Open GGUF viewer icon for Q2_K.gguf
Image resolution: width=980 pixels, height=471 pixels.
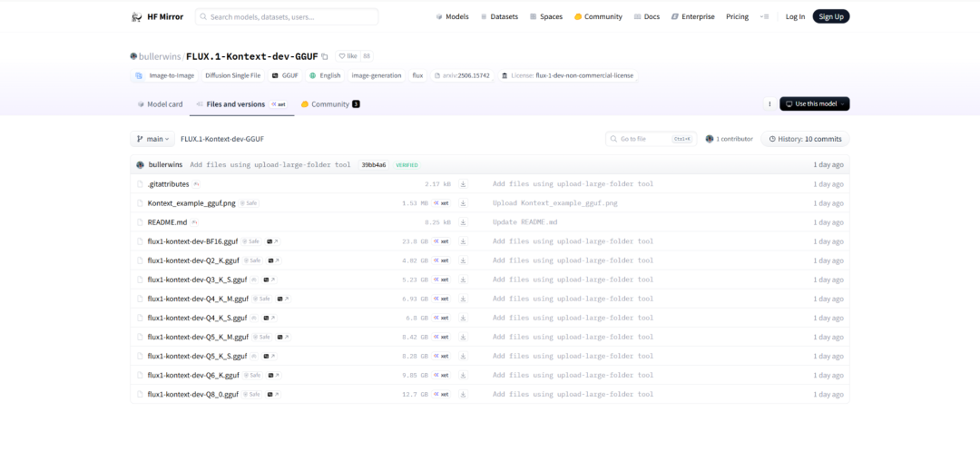274,260
